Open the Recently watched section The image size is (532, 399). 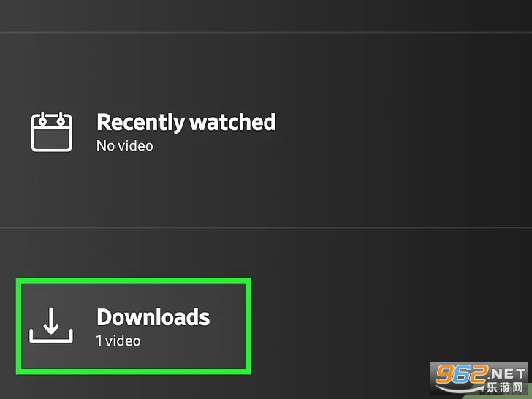[266, 130]
